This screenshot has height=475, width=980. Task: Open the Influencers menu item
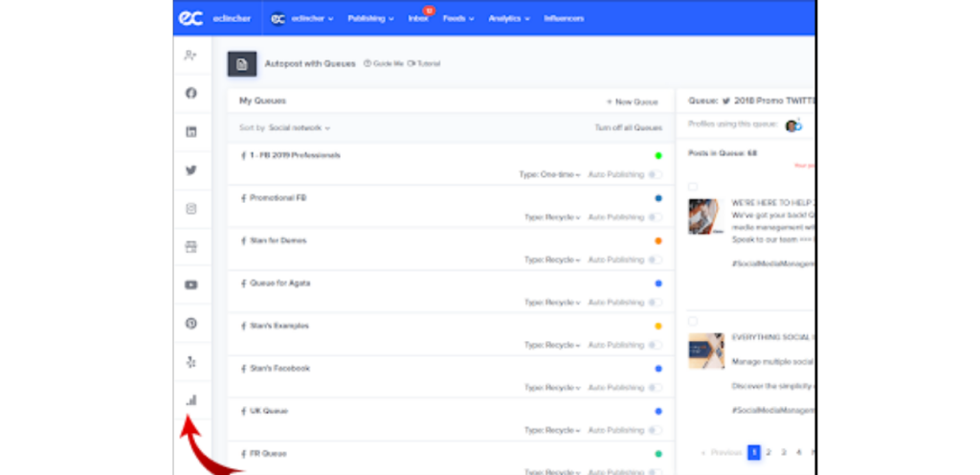pyautogui.click(x=564, y=18)
